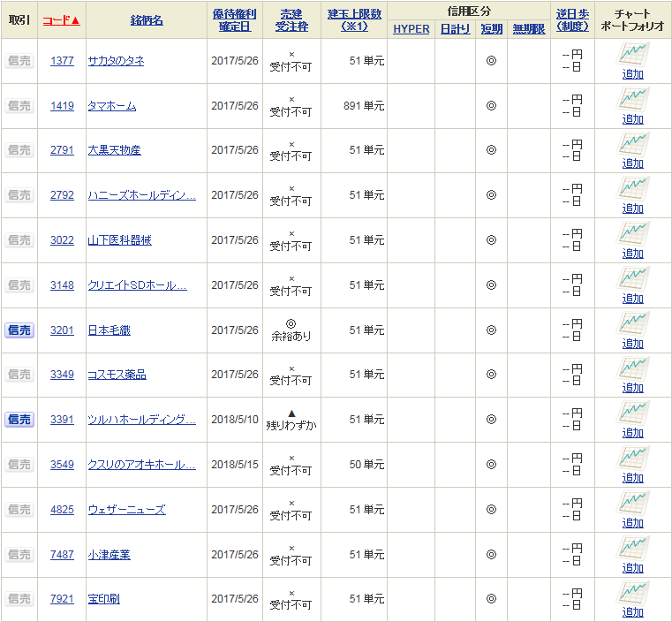Open stock code 4825 link
This screenshot has width=672, height=622.
[x=62, y=510]
